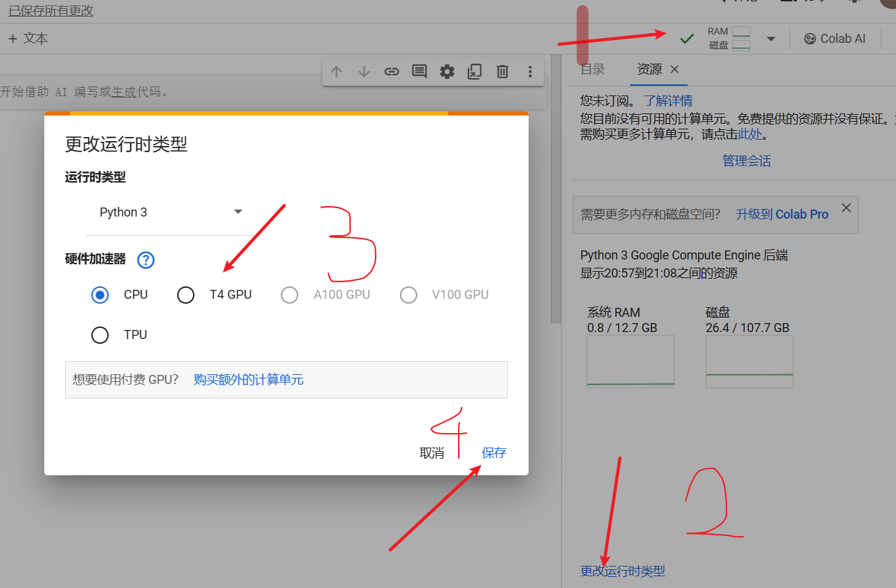Click the 更改运行时类型 dialog title
The image size is (896, 588).
[126, 145]
